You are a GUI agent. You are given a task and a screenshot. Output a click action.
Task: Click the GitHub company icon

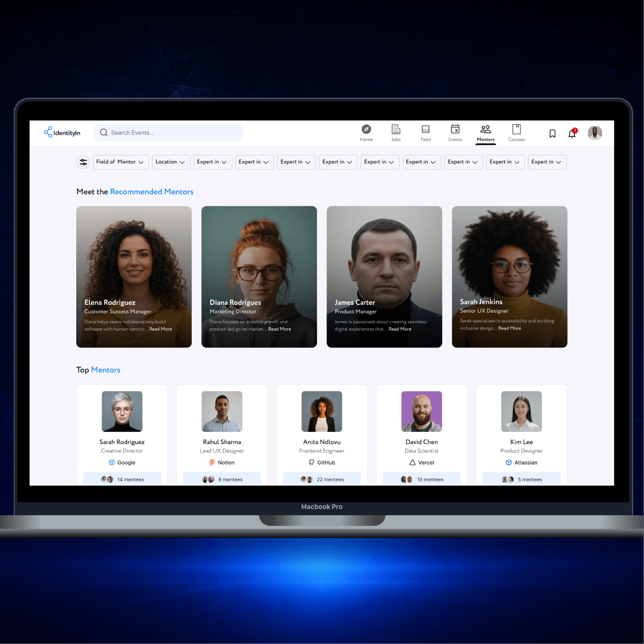312,462
